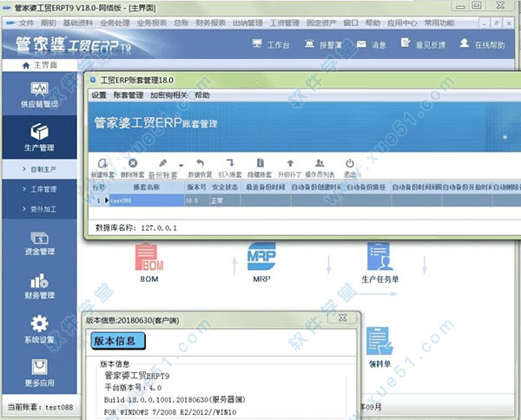Click the MRP icon

tap(261, 256)
